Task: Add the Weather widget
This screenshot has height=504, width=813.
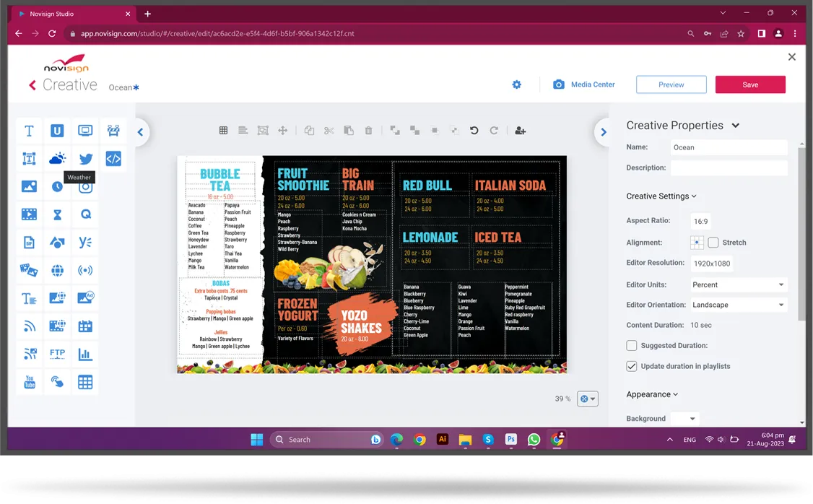Action: [57, 158]
